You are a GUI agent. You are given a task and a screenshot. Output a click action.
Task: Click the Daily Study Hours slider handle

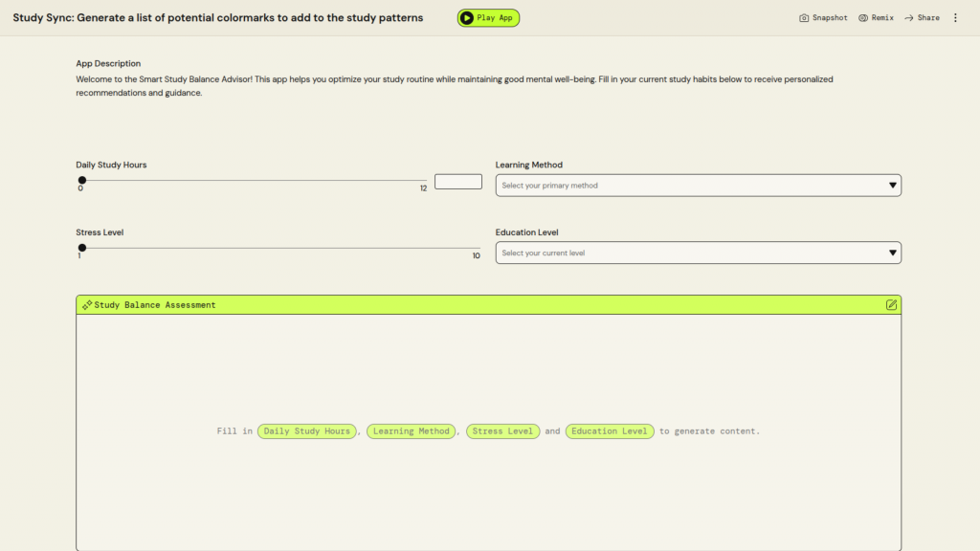82,180
